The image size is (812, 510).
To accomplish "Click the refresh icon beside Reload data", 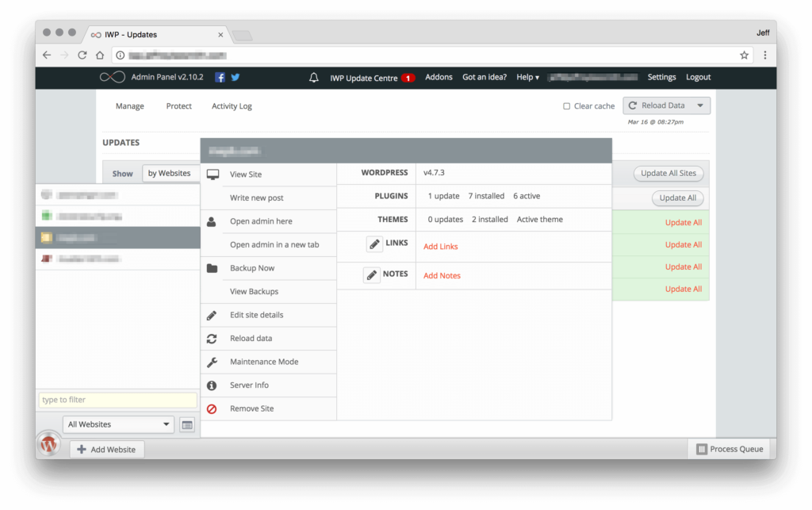I will click(x=212, y=339).
